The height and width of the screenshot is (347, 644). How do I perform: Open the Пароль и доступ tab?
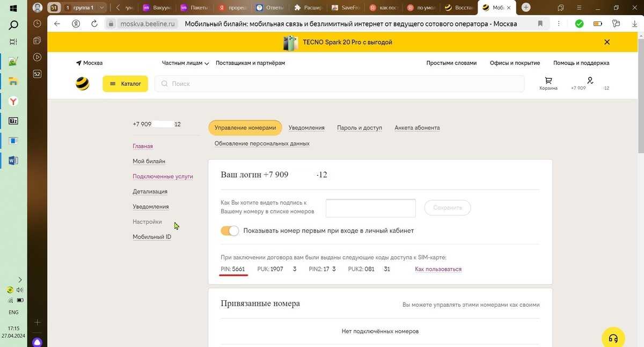359,128
